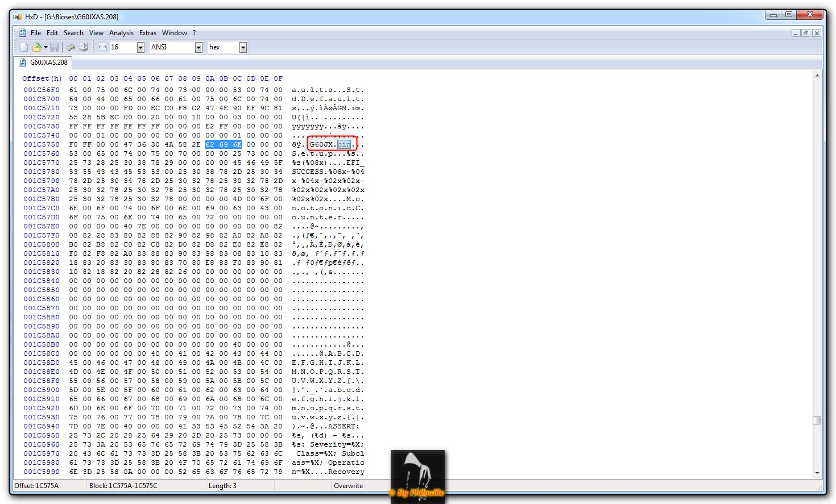Open the hex offset base dropdown
The height and width of the screenshot is (504, 836).
pos(243,47)
